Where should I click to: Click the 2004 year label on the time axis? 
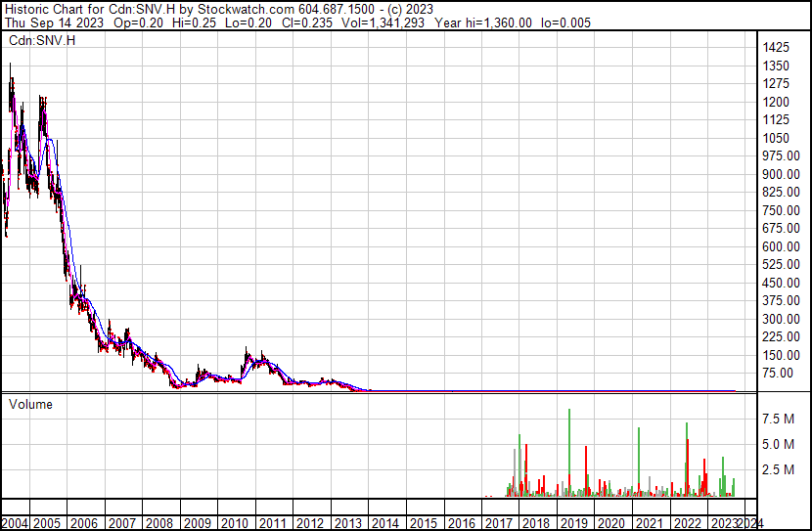tap(17, 523)
